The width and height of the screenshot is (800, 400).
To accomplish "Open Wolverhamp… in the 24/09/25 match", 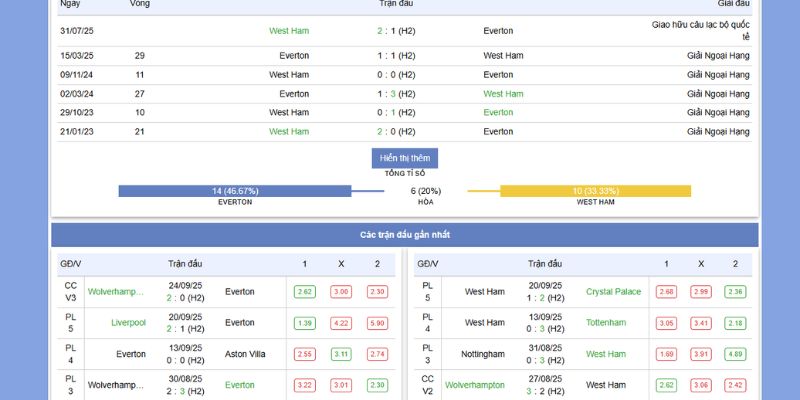I will click(x=116, y=292).
